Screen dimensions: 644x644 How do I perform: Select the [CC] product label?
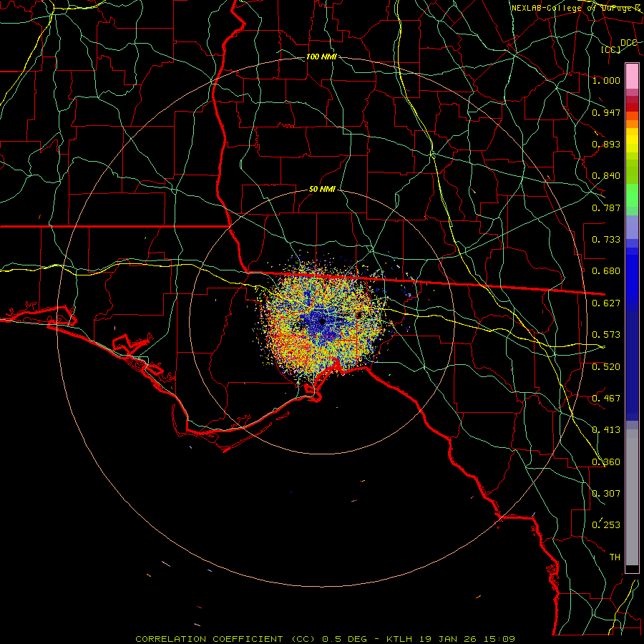(611, 49)
